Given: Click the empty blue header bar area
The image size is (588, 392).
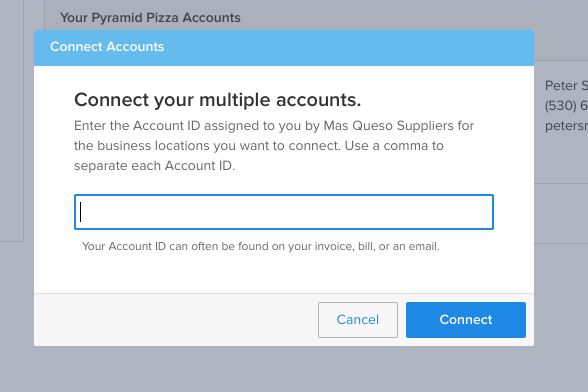Looking at the screenshot, I should [349, 47].
